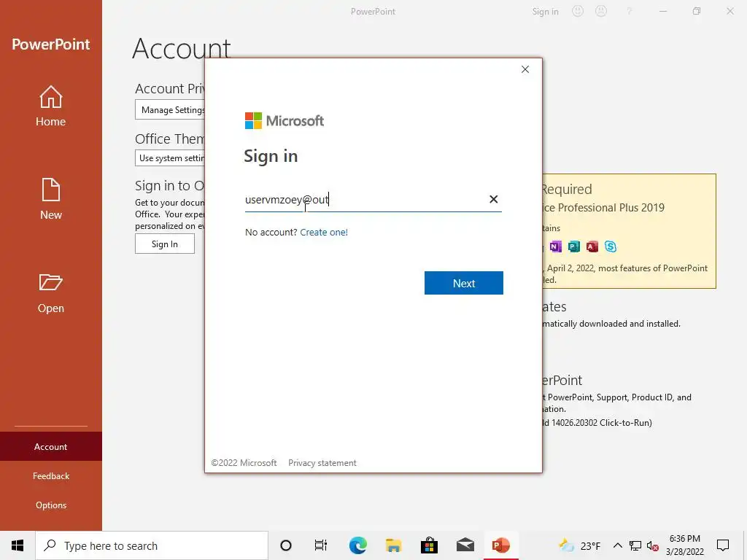Viewport: 747px width, 560px height.
Task: Launch Microsoft Edge from taskbar
Action: coord(357,545)
